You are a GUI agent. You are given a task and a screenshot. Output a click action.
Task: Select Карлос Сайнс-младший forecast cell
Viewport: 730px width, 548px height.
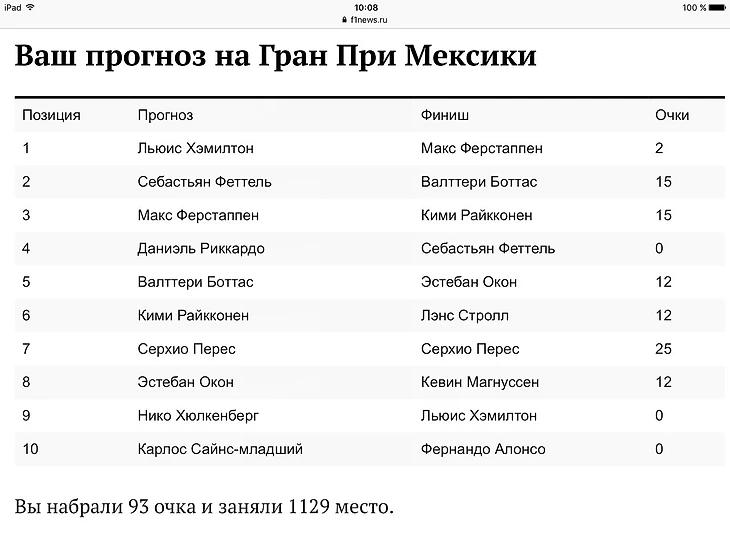coord(220,449)
